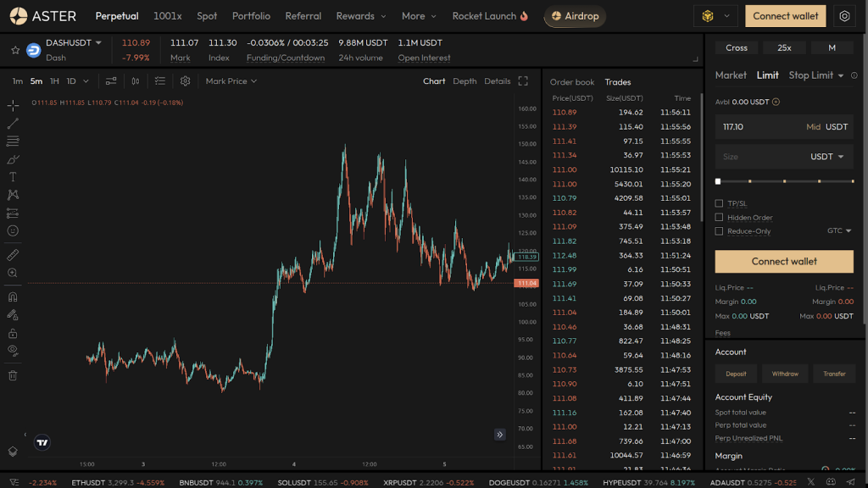This screenshot has width=868, height=488.
Task: Open chart settings gear icon
Action: click(185, 81)
